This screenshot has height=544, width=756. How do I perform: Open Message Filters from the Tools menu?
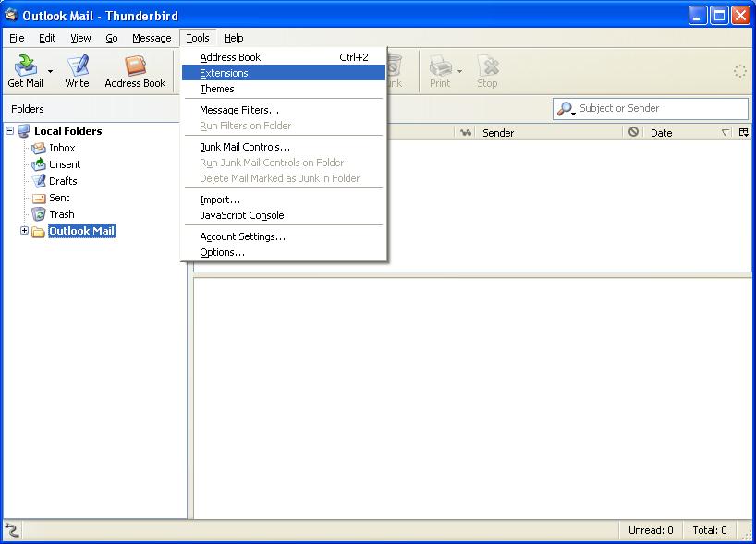(x=284, y=110)
